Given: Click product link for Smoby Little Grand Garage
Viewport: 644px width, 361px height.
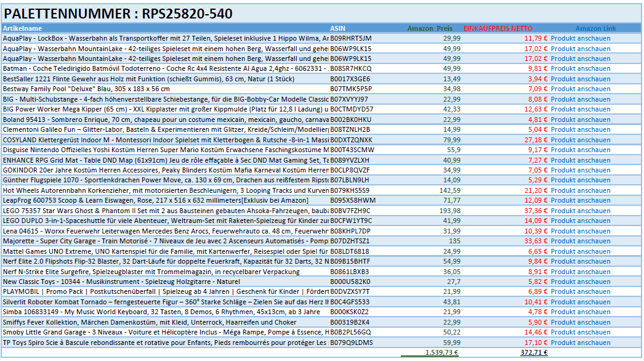Looking at the screenshot, I should [580, 332].
